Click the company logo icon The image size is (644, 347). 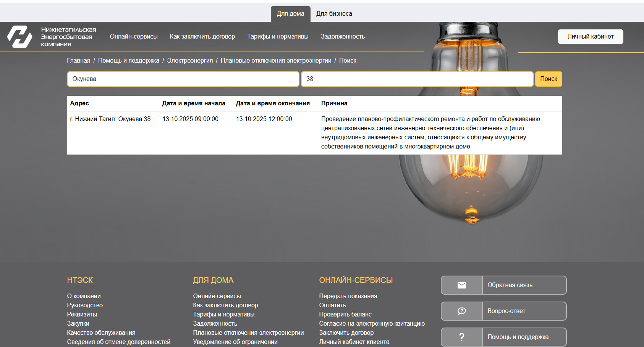pos(20,37)
